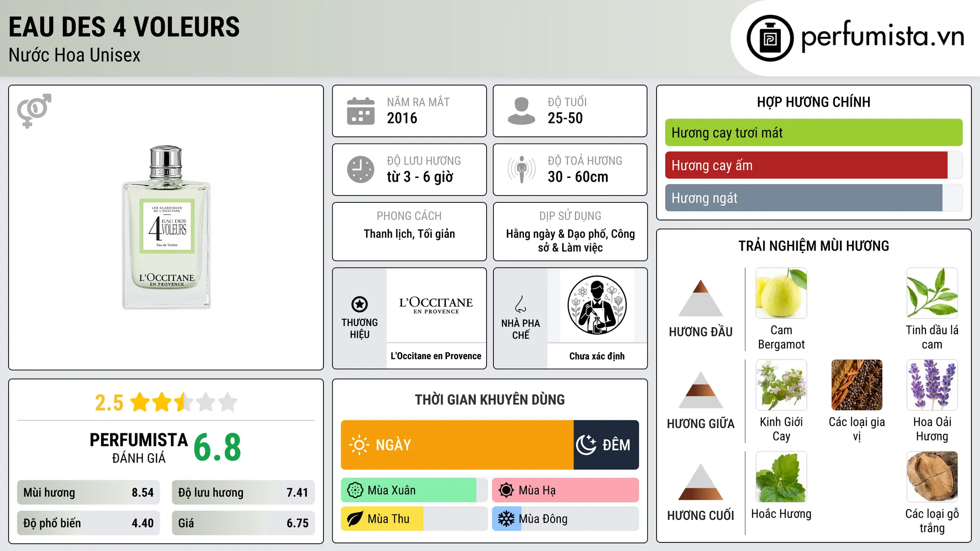Click the calendar icon for launch year
Viewport: 980px width, 551px height.
(x=361, y=111)
